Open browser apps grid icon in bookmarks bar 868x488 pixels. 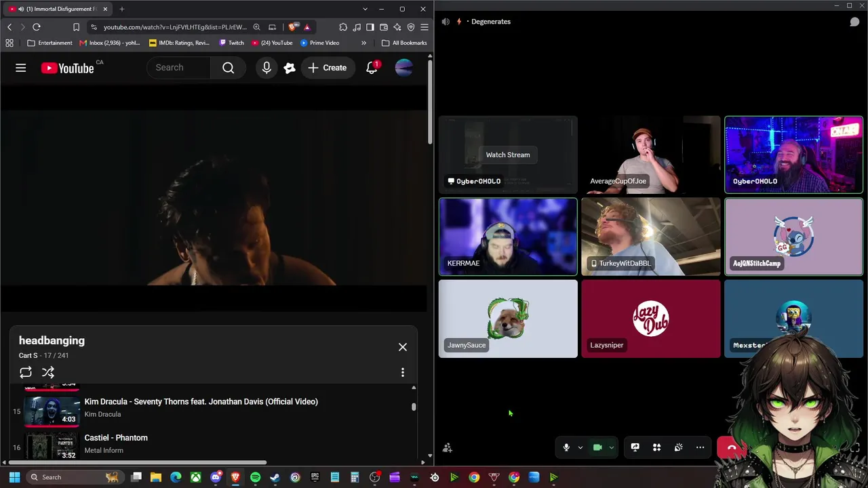coord(9,43)
